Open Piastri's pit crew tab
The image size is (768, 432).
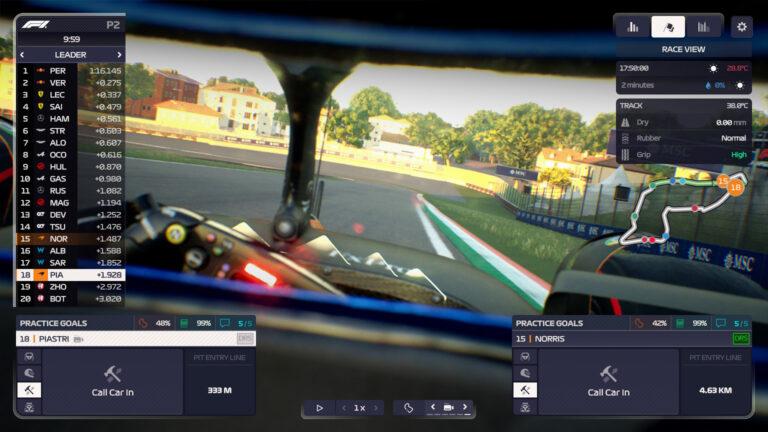[29, 407]
